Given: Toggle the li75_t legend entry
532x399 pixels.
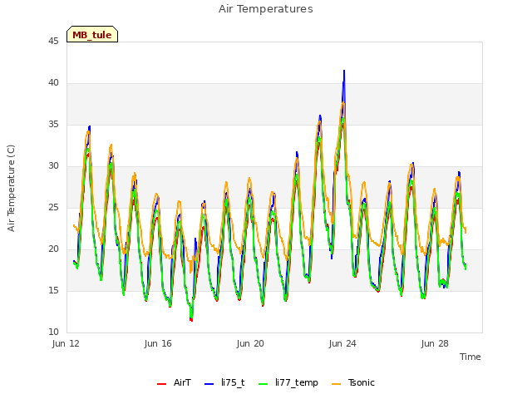Looking at the screenshot, I should [x=224, y=382].
